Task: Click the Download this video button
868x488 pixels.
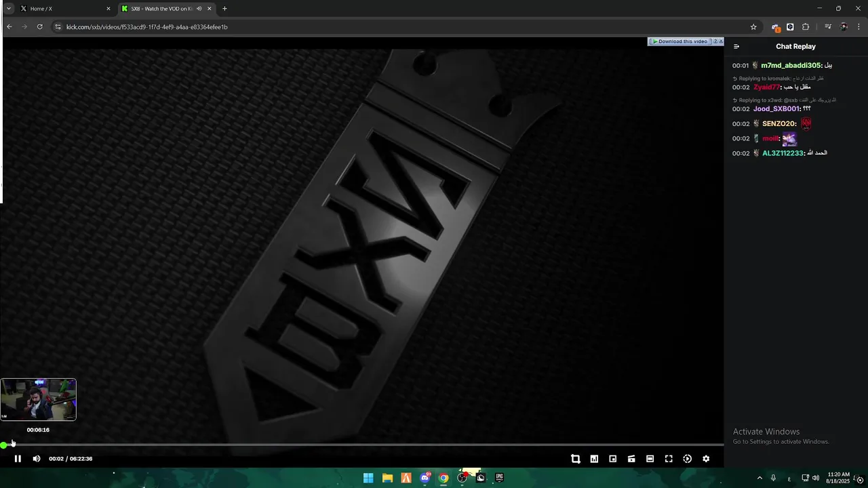Action: [x=680, y=41]
